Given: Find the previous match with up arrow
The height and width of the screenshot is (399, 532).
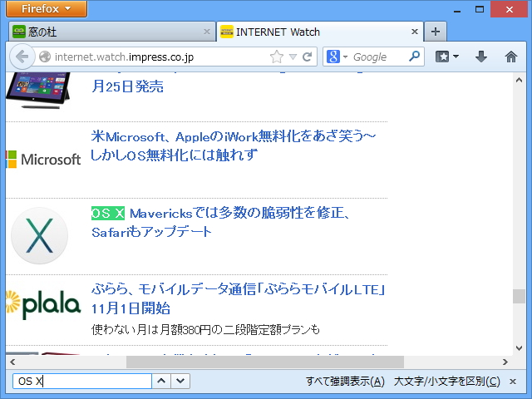Looking at the screenshot, I should pos(161,381).
